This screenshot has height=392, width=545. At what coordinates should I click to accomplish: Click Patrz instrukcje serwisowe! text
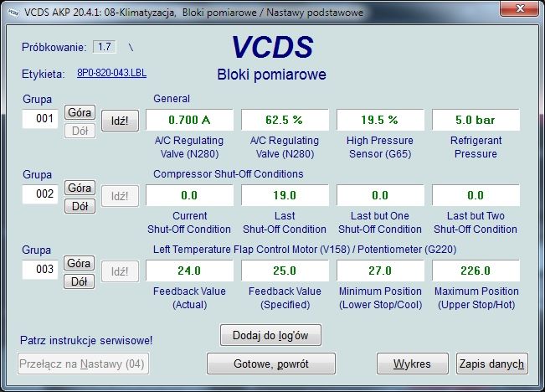click(86, 340)
